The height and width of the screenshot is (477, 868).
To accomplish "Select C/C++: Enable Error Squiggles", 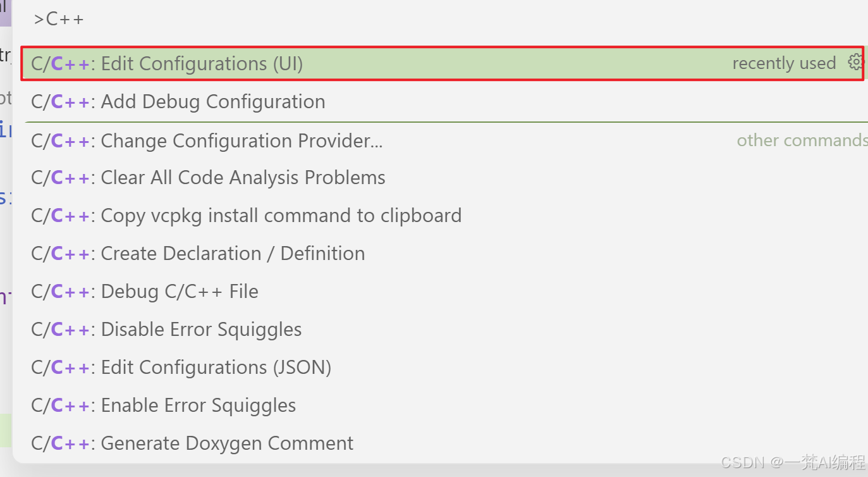I will point(443,406).
